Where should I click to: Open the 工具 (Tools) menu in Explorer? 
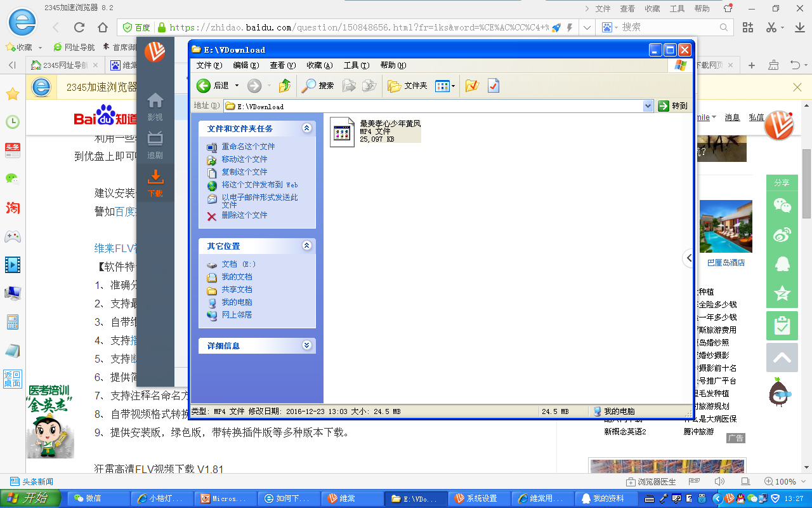[356, 65]
